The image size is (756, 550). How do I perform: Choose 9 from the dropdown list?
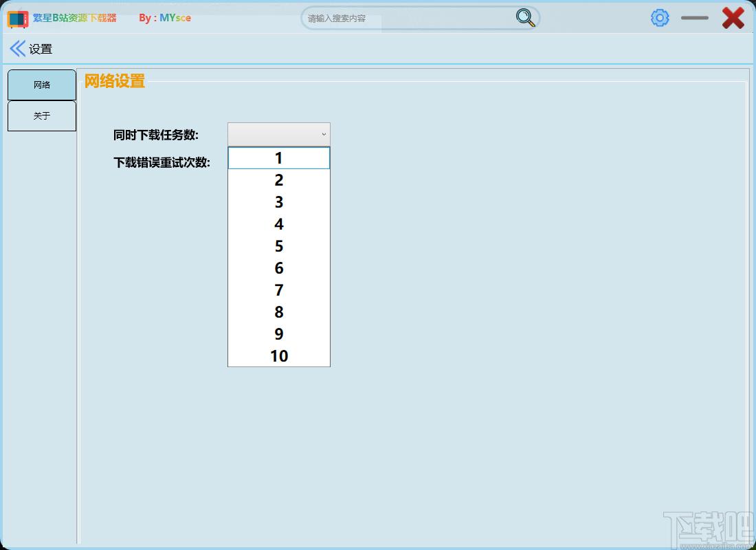coord(278,334)
